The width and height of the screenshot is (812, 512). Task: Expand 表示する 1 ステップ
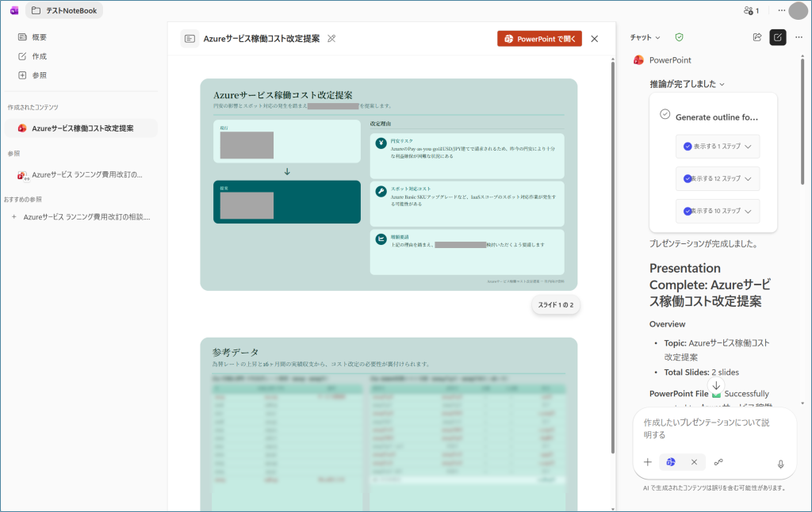point(717,147)
